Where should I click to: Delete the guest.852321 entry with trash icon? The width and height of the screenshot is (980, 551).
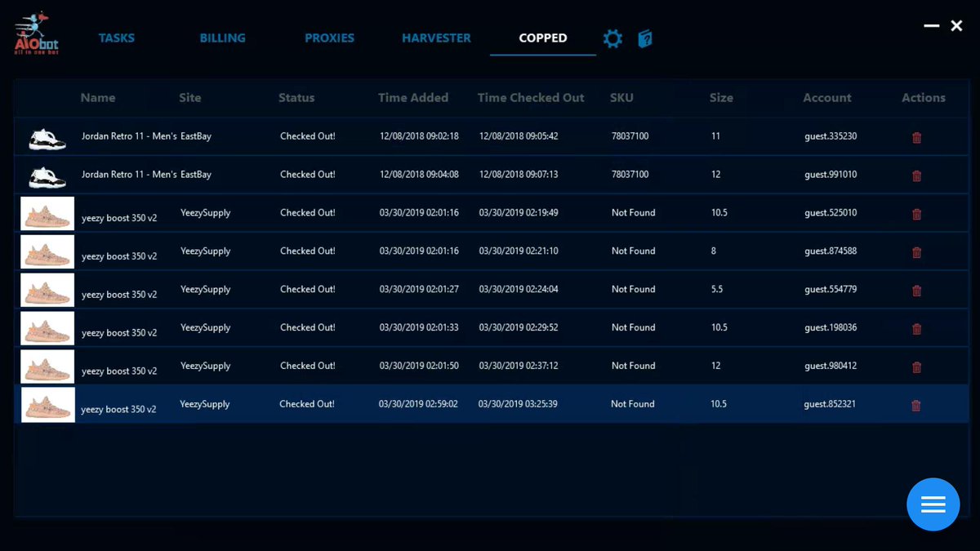click(x=916, y=406)
